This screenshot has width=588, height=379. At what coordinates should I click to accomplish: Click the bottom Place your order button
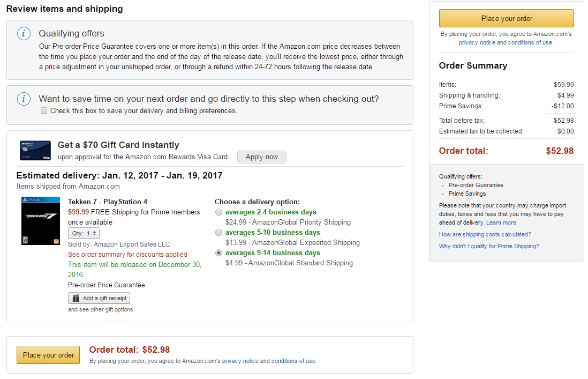pos(48,355)
